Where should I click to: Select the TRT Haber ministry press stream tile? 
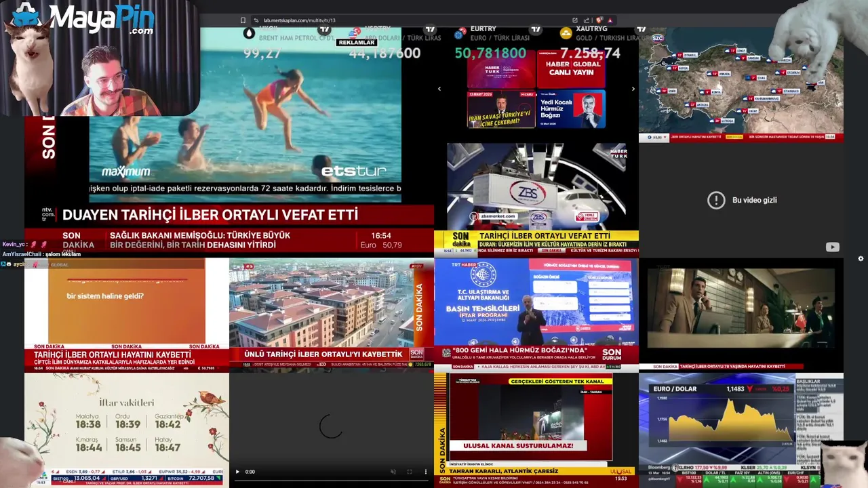(536, 314)
